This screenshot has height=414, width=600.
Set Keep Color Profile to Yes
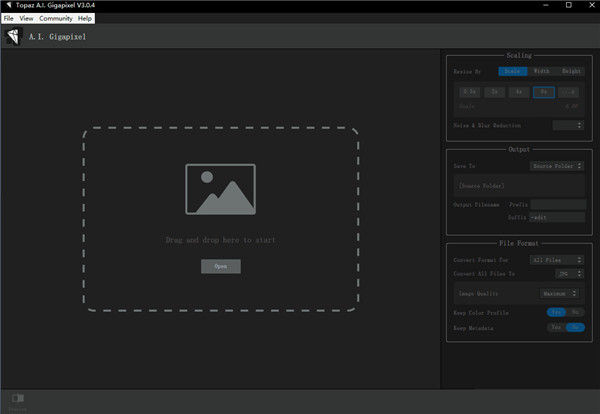click(555, 312)
